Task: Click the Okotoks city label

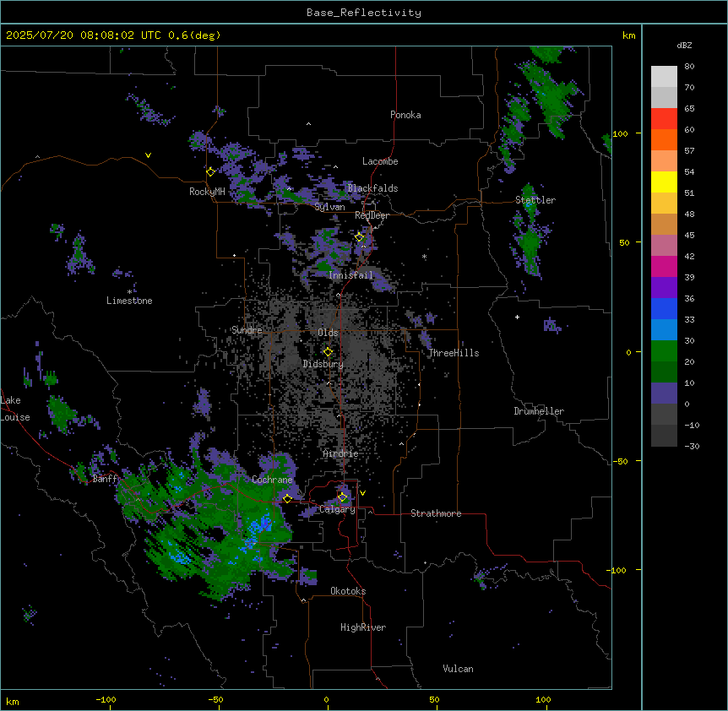Action: point(348,591)
